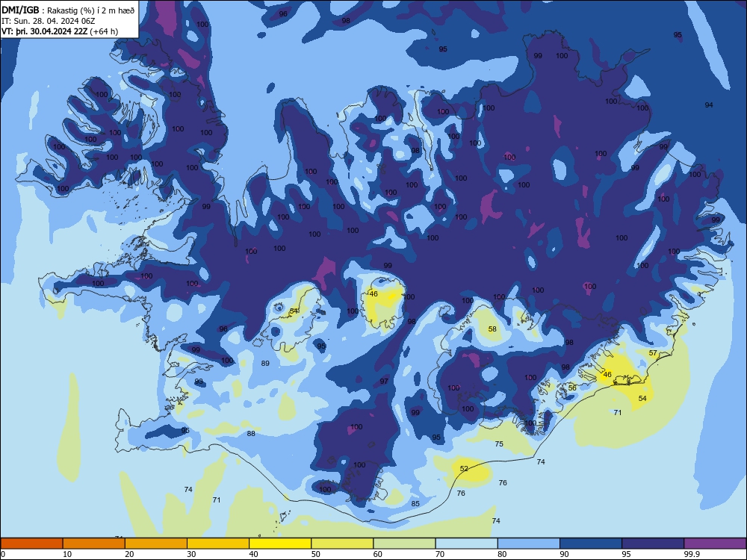Click the '20' legend tick label
The height and width of the screenshot is (560, 747).
tap(129, 554)
